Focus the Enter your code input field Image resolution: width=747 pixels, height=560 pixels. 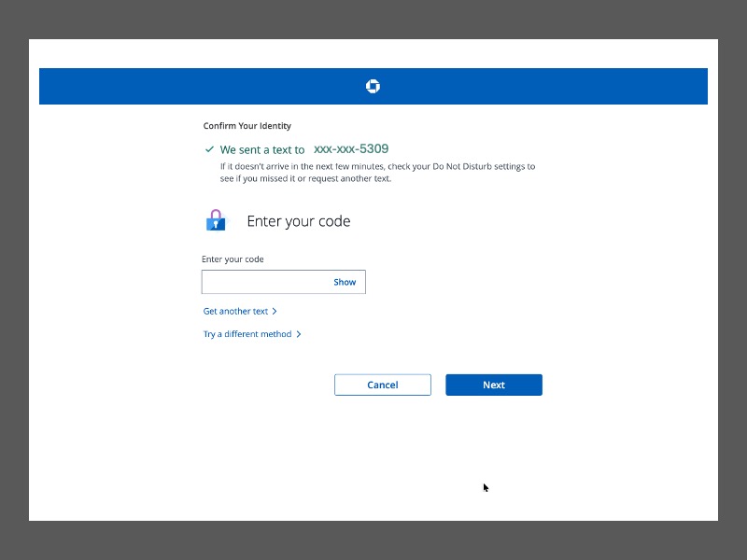tap(284, 282)
